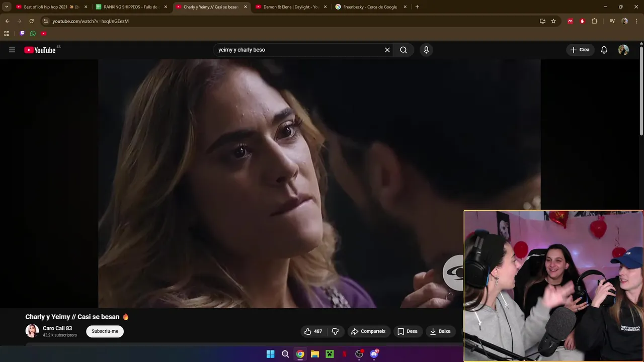Screen dimensions: 644x362
Task: Click the page vertical scrollbar
Action: (641, 90)
